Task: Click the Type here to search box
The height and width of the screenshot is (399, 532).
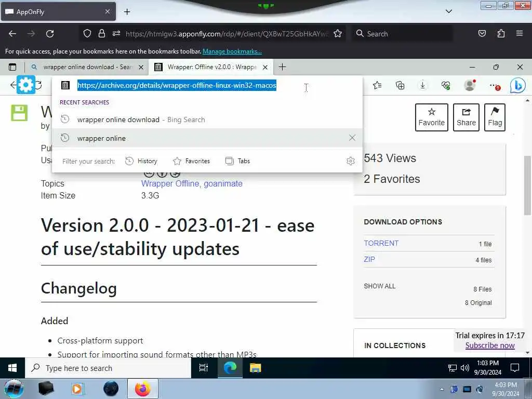Action: coord(108,368)
